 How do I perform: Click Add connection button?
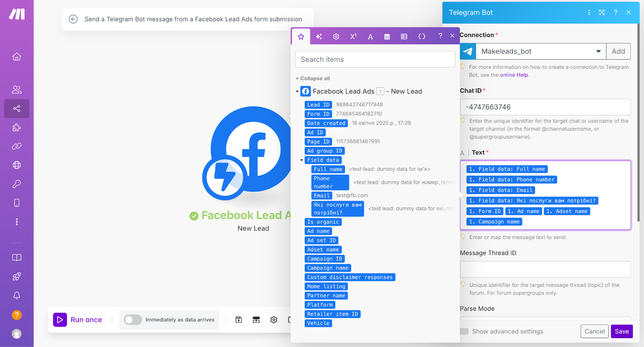618,52
